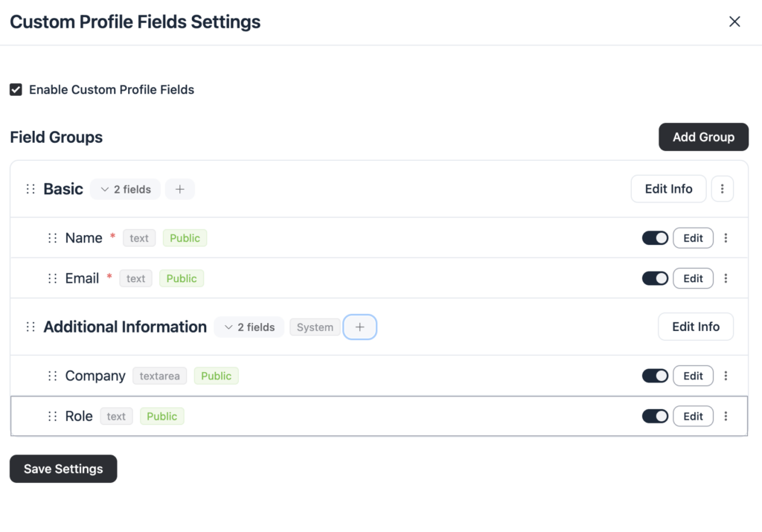762x532 pixels.
Task: Click the plus icon in Additional Information group
Action: (x=359, y=327)
